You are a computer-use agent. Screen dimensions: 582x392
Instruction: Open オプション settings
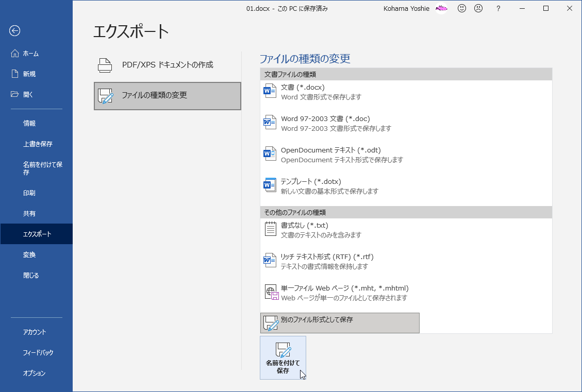(x=37, y=373)
